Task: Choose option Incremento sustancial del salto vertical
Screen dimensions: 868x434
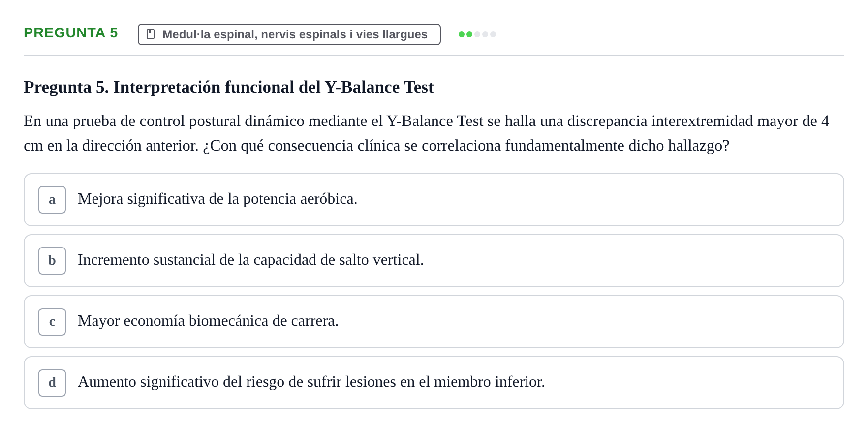Action: coord(434,261)
